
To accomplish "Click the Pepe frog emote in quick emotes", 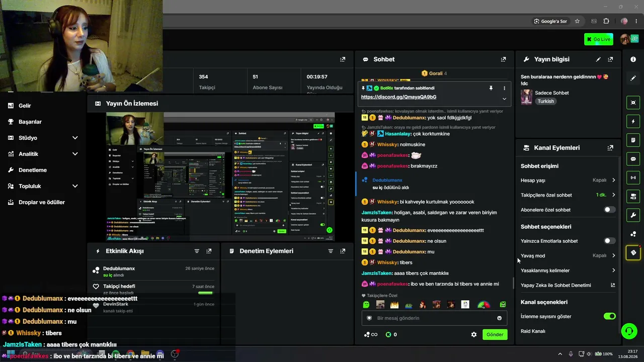I will pyautogui.click(x=409, y=305).
